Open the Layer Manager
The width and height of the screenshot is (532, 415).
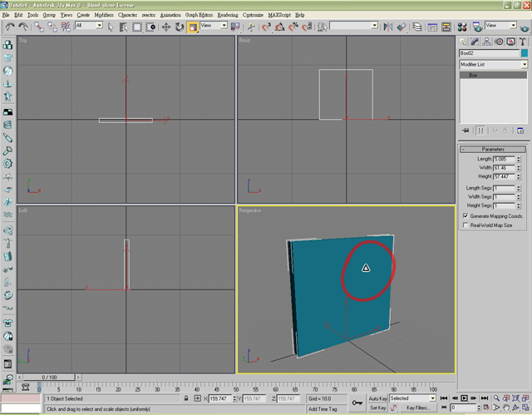coord(417,27)
